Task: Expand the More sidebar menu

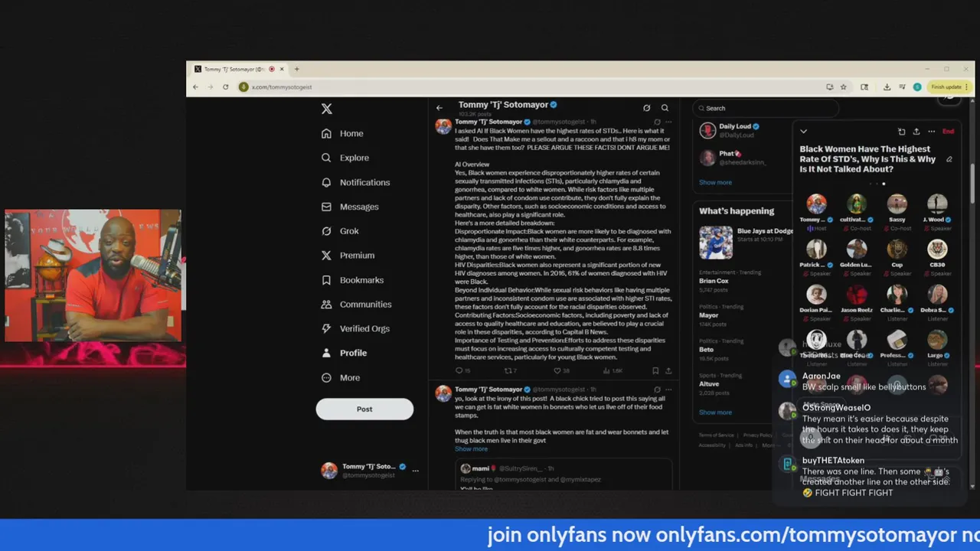Action: [x=341, y=377]
